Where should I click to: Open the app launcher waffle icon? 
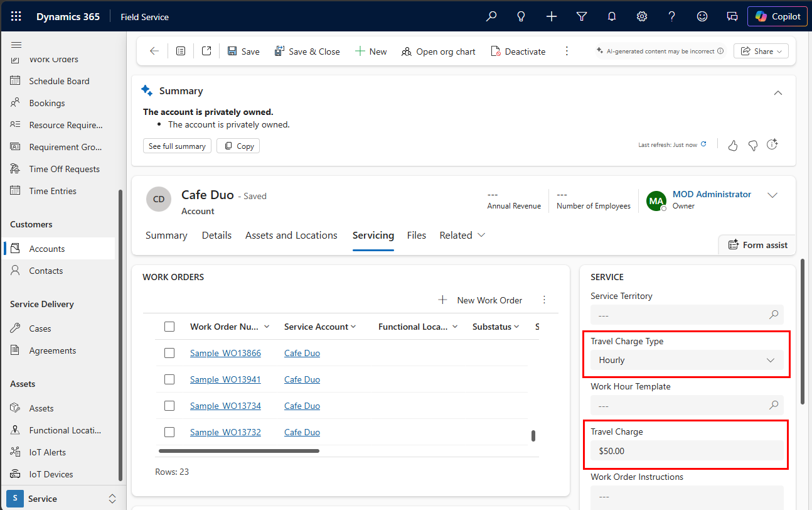point(16,16)
